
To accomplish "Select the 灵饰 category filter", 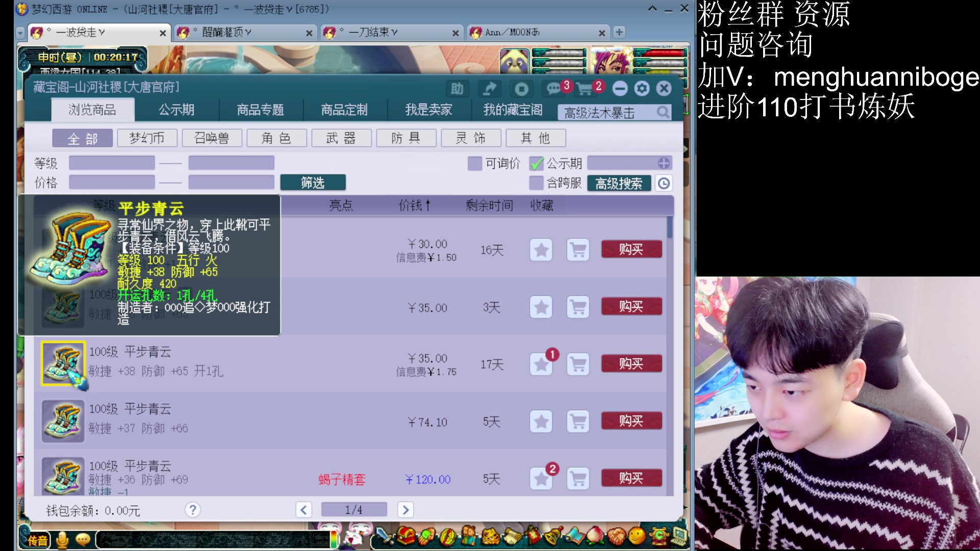I will [471, 138].
